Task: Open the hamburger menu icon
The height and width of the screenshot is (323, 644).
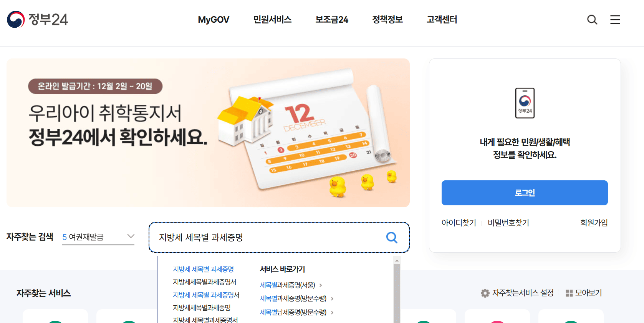Action: click(x=615, y=20)
